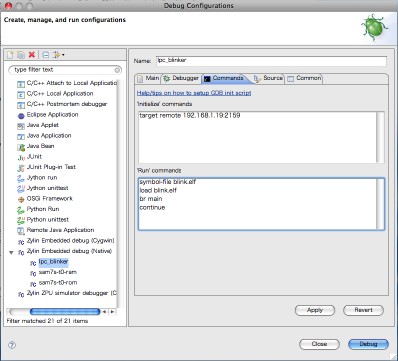398x361 pixels.
Task: Switch to the Source tab
Action: (269, 78)
